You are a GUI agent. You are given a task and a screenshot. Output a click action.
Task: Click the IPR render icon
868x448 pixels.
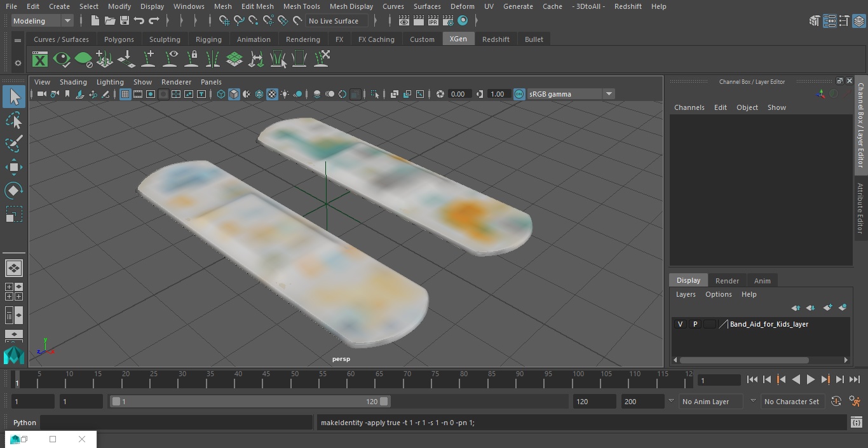(x=433, y=21)
